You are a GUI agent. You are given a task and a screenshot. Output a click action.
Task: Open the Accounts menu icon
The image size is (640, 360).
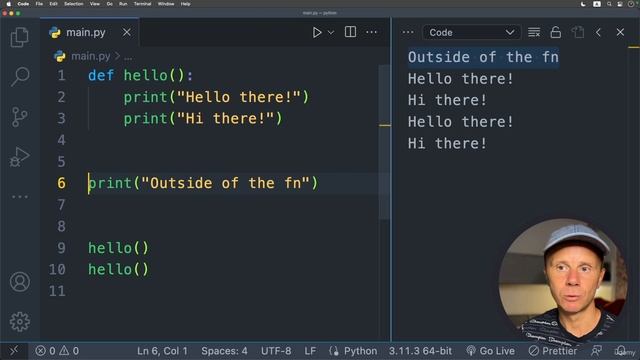20,282
